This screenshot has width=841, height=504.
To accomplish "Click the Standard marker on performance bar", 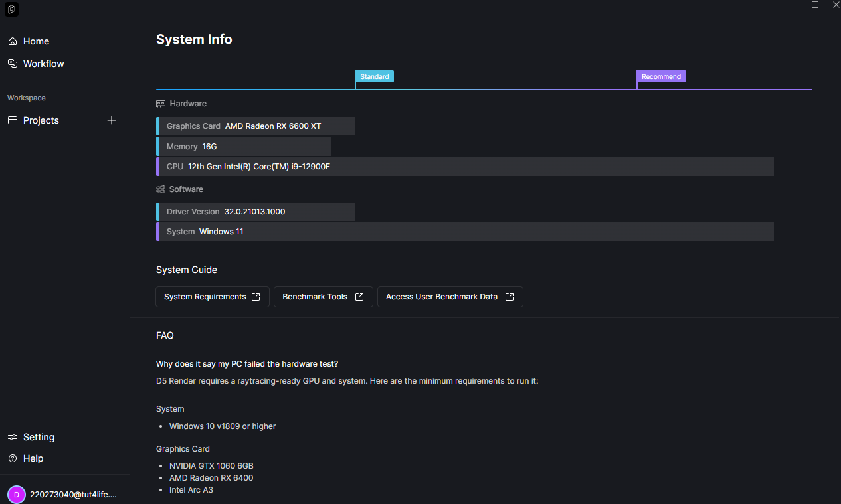I will [374, 76].
